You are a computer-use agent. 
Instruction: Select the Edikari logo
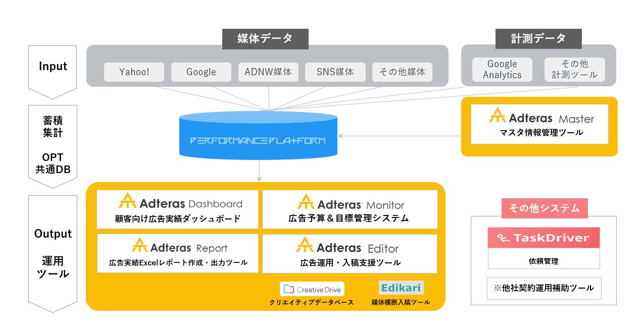pos(401,288)
